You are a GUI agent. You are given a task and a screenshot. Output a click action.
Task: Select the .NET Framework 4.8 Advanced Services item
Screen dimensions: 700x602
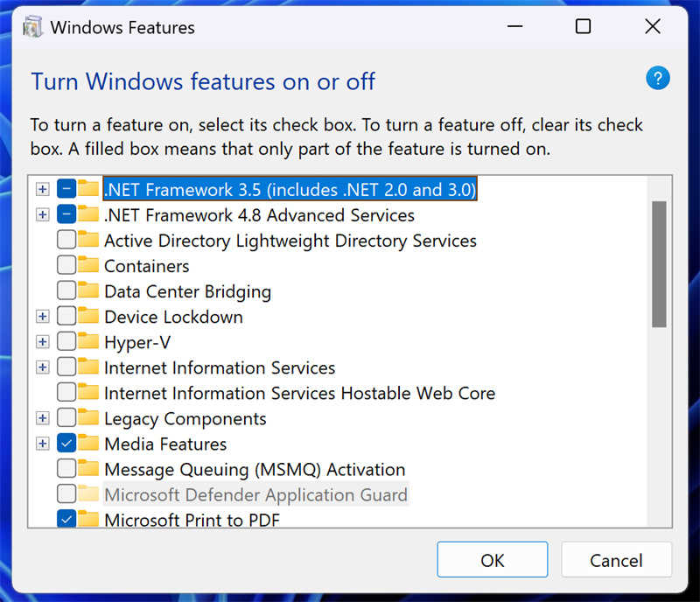[x=259, y=215]
